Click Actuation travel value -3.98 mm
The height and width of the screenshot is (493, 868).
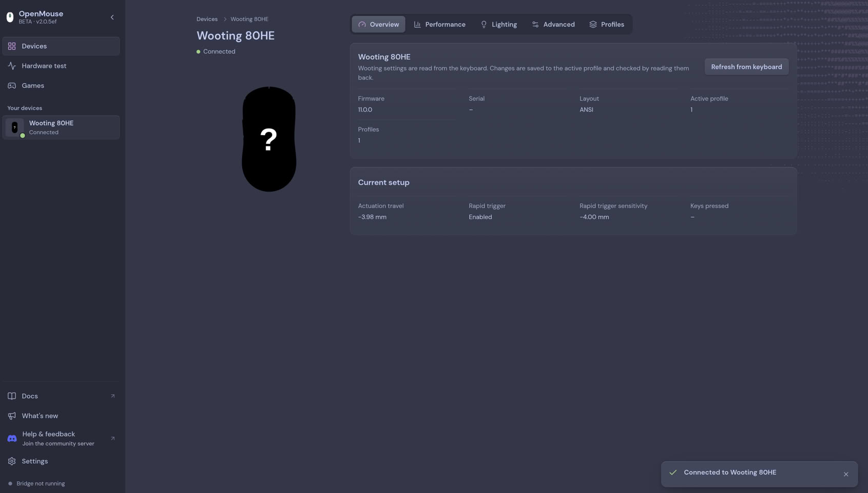pos(372,217)
